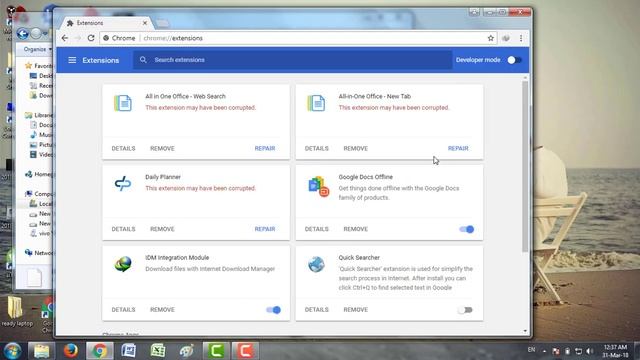Click the Google Docs Offline icon
The height and width of the screenshot is (360, 640).
click(318, 187)
